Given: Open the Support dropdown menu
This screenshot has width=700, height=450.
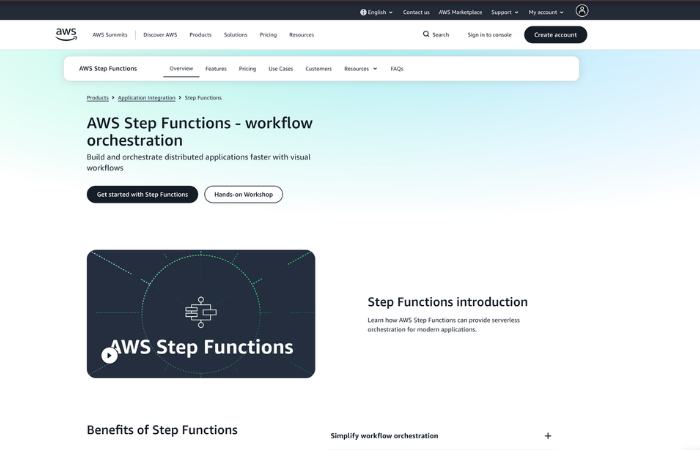Looking at the screenshot, I should pos(505,12).
